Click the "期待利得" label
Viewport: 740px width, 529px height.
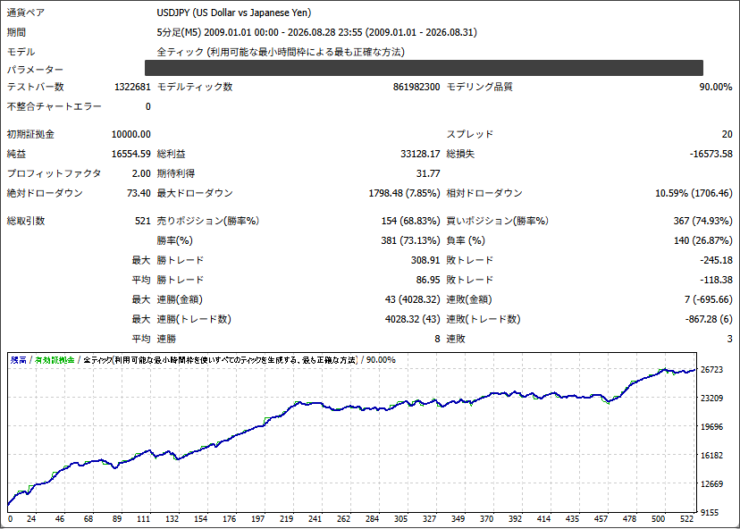click(x=176, y=174)
